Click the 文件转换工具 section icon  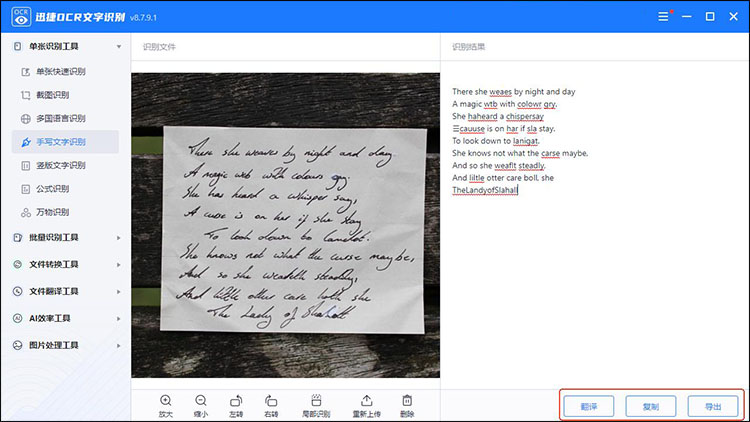pos(18,264)
